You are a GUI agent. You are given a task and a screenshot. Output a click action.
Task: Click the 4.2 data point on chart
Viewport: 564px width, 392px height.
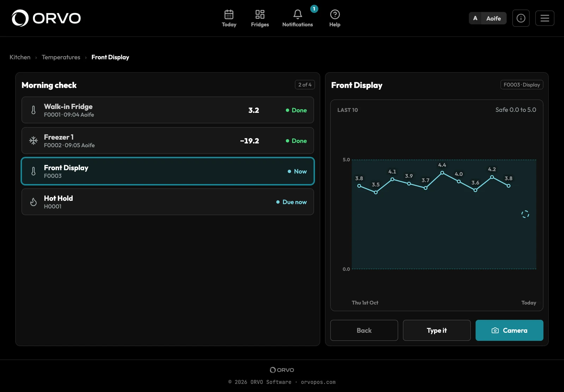(492, 177)
